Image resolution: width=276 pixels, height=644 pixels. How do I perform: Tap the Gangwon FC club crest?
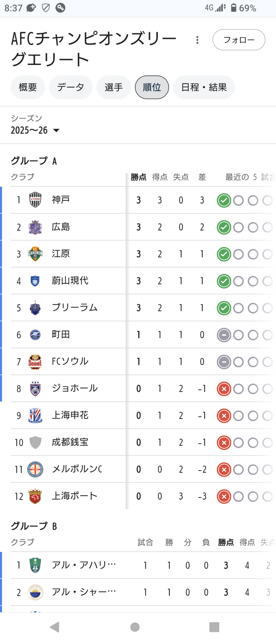point(35,254)
